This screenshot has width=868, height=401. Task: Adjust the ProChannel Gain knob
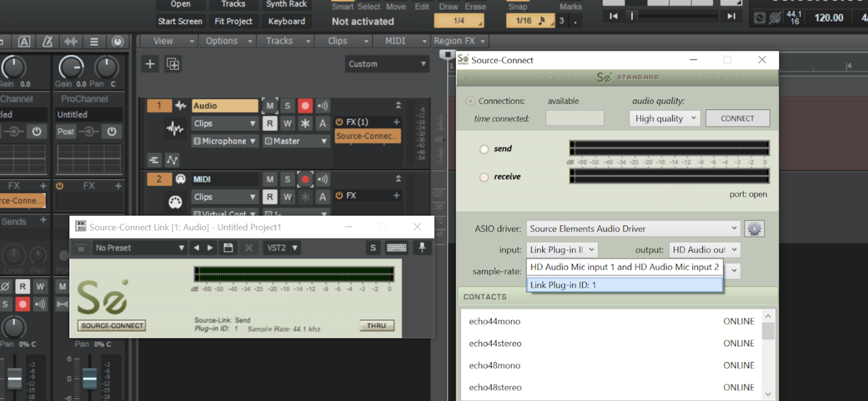tap(71, 68)
